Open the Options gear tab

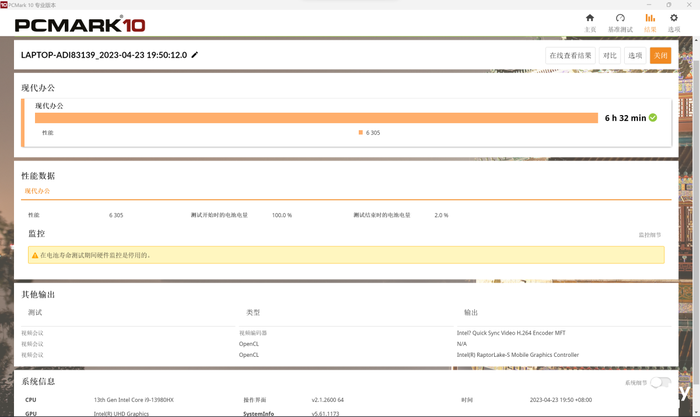click(674, 23)
